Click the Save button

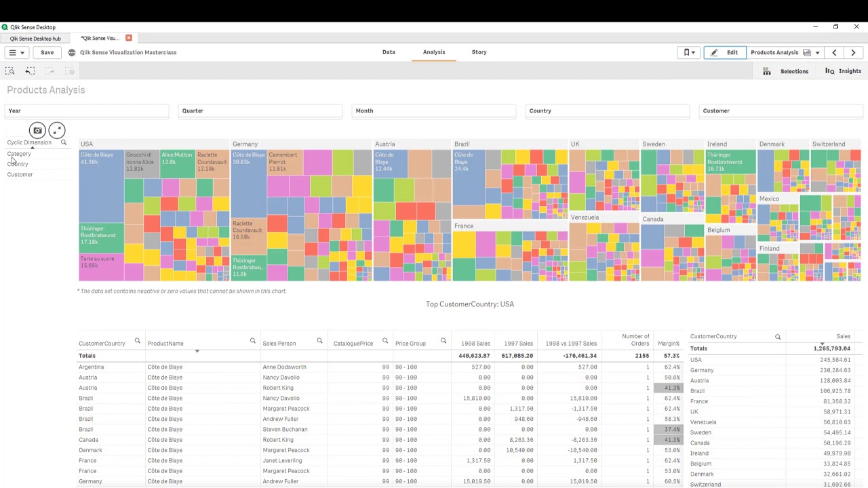pyautogui.click(x=47, y=52)
